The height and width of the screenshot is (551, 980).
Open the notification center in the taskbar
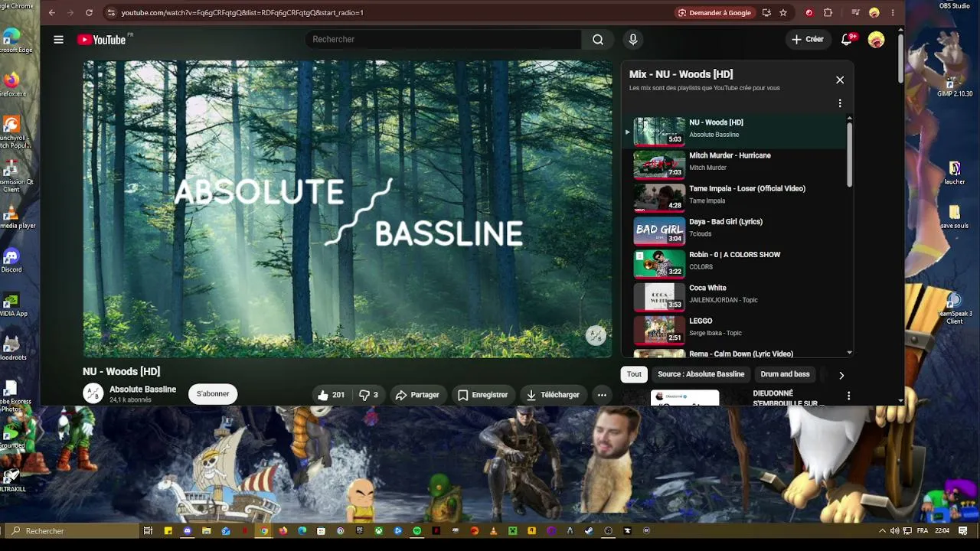(963, 530)
